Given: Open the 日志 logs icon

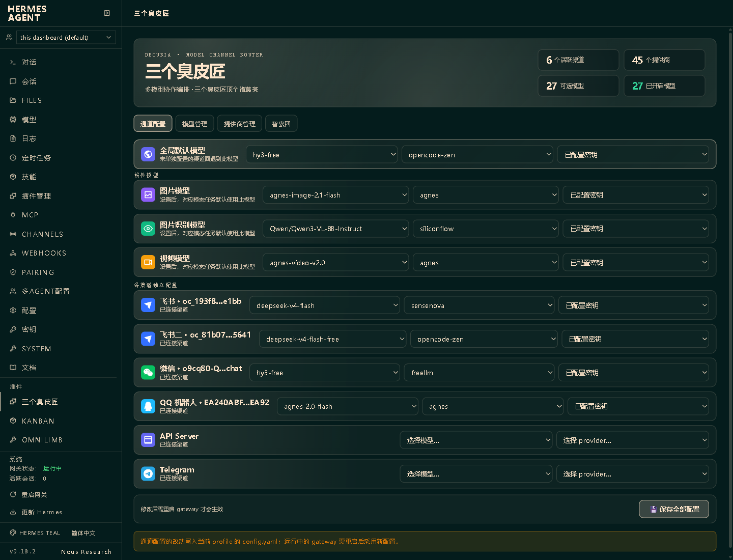Looking at the screenshot, I should (13, 138).
